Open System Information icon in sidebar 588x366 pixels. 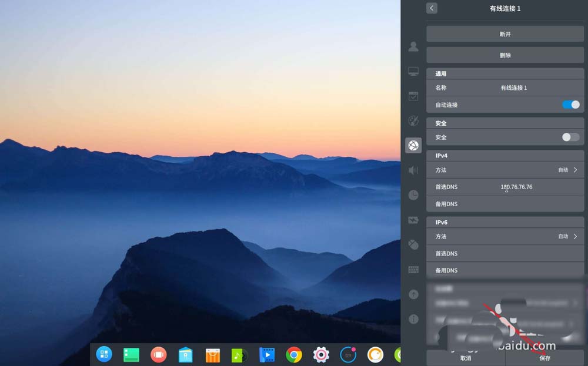tap(413, 319)
